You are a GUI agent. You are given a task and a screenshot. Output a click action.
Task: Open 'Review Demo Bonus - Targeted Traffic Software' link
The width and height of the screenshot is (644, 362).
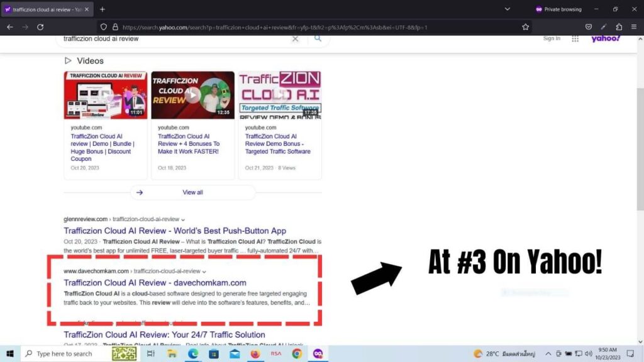[x=277, y=144]
